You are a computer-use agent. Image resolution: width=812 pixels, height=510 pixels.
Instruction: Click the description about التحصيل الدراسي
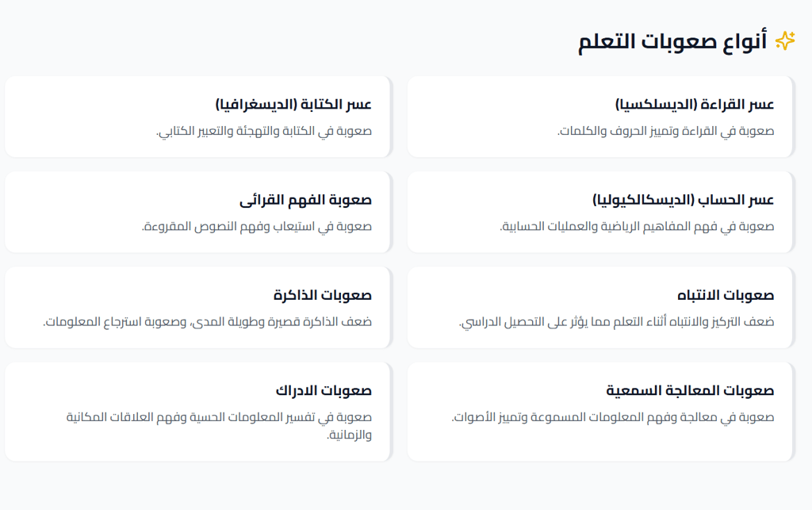(617, 322)
